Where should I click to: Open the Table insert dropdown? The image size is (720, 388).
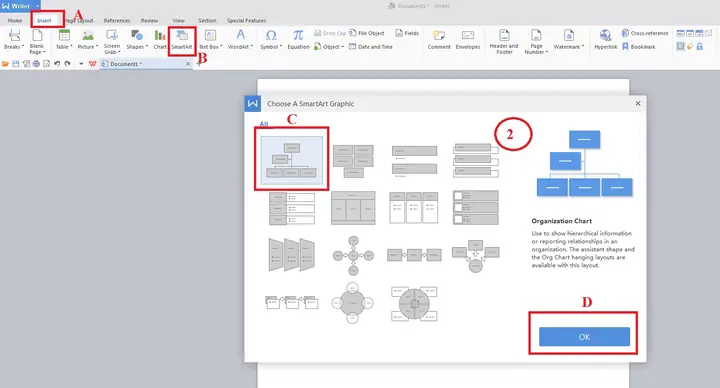64,39
